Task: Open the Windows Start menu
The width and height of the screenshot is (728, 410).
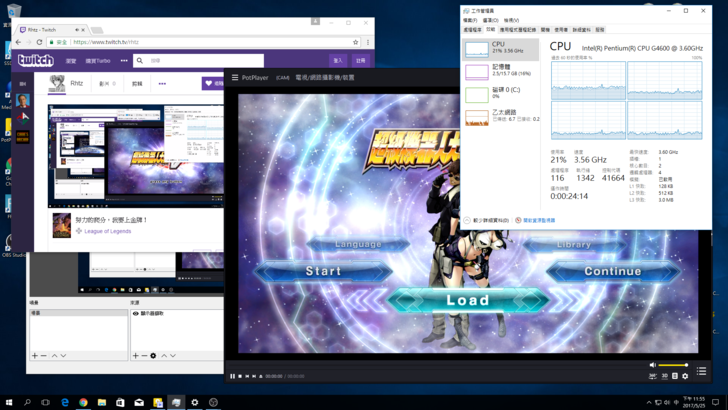Action: 9,402
